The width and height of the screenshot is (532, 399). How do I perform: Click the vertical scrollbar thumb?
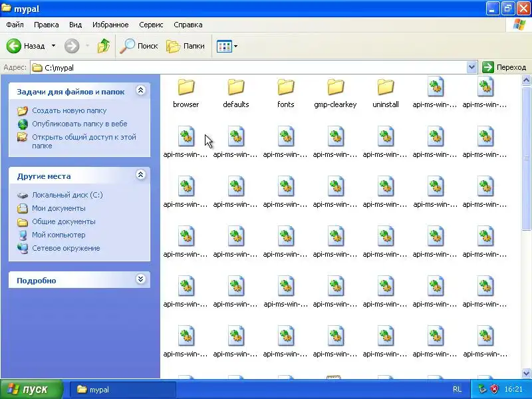(526, 158)
